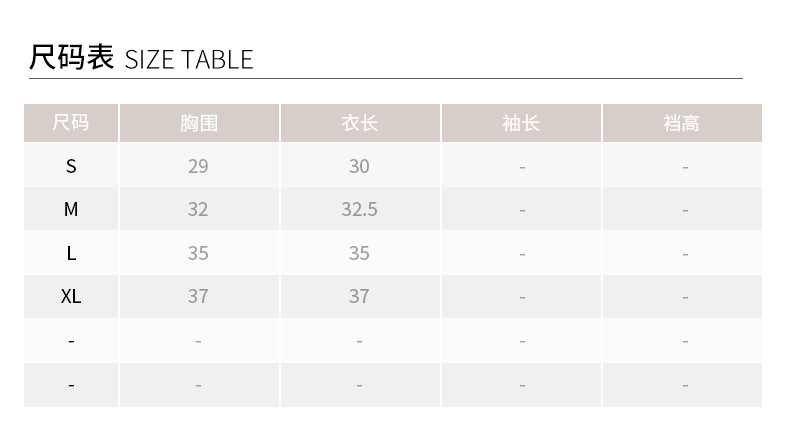Click the S length value 30
Viewport: 790px width, 435px height.
click(359, 166)
